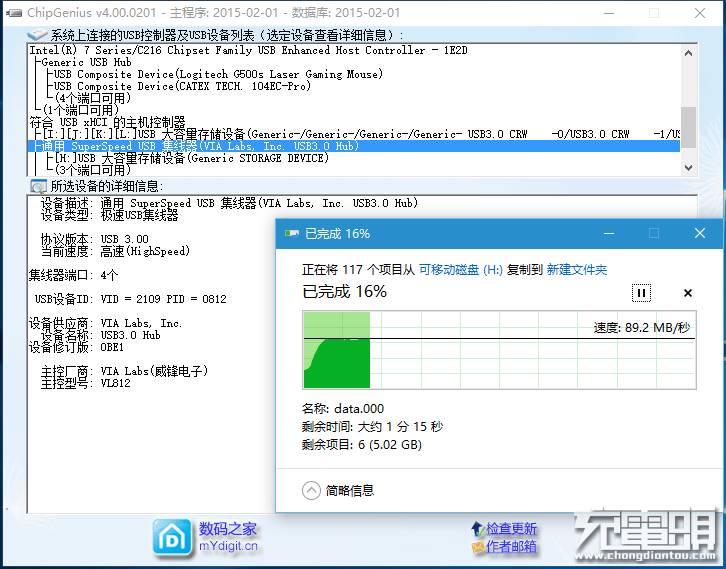Click the 主控厂商 VIA Labs(威锋电子) line
726x569 pixels.
point(125,371)
